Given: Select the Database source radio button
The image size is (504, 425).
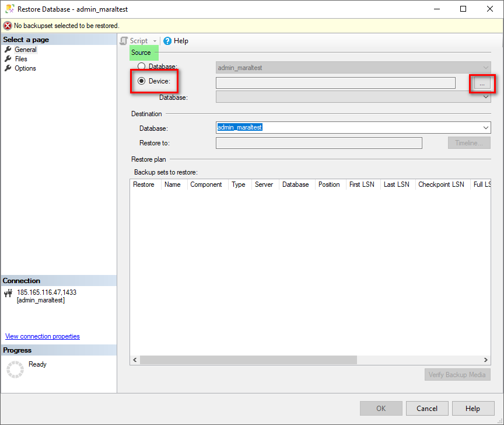Looking at the screenshot, I should point(142,67).
